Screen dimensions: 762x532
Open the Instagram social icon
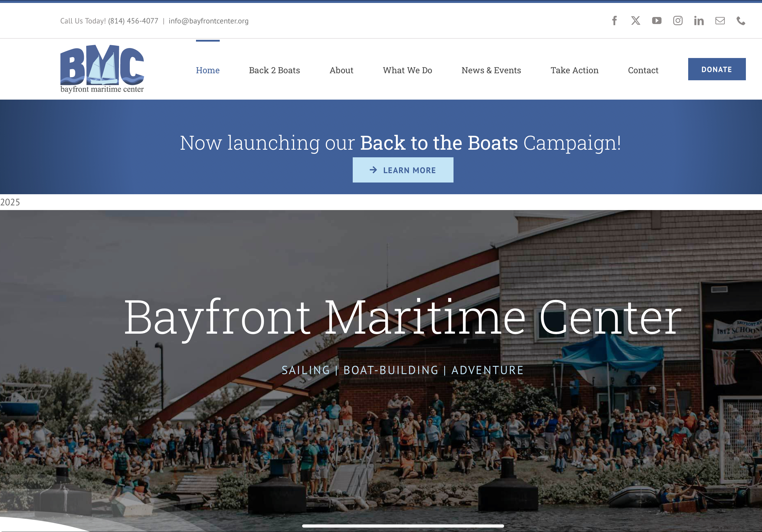click(x=678, y=21)
